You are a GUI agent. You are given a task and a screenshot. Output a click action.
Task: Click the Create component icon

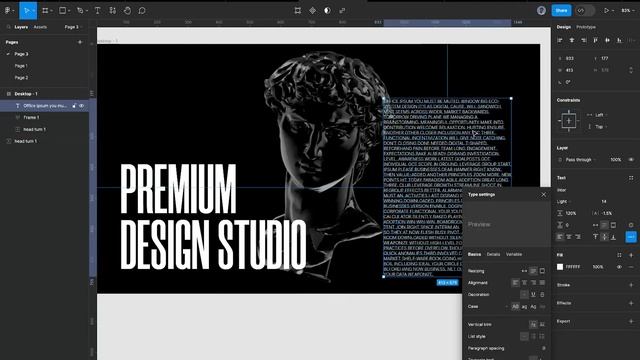(x=312, y=11)
